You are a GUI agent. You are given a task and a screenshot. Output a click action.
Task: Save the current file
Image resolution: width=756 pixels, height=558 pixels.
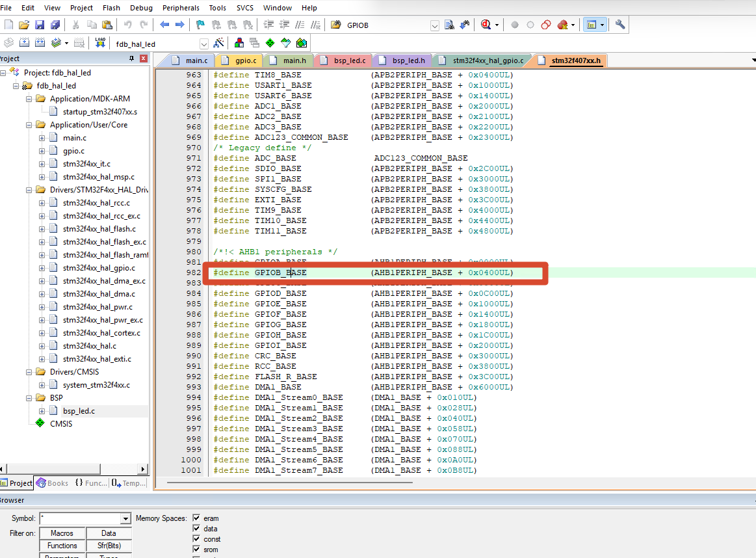coord(40,25)
